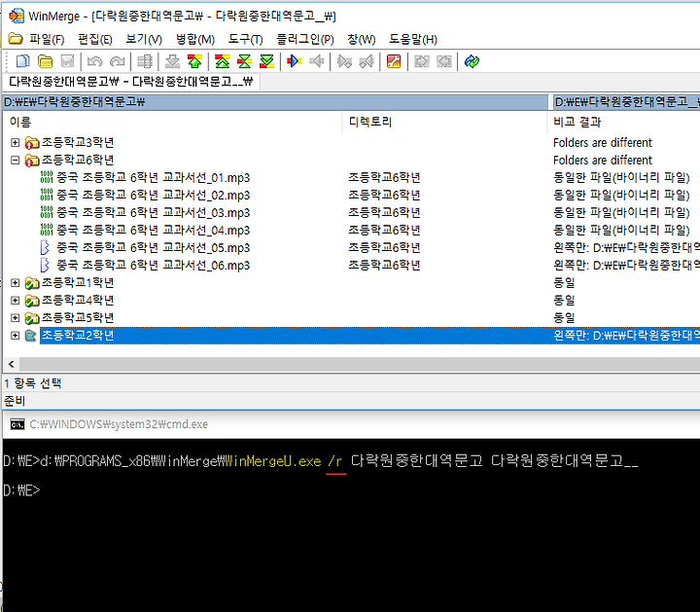Click the D:\E> prompt line in cmd window
The image size is (700, 612).
pyautogui.click(x=21, y=490)
